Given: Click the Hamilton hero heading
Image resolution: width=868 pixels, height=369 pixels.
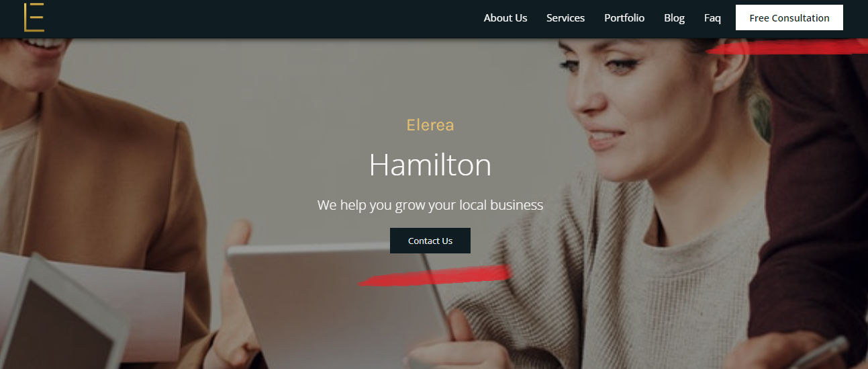Looking at the screenshot, I should (x=430, y=165).
